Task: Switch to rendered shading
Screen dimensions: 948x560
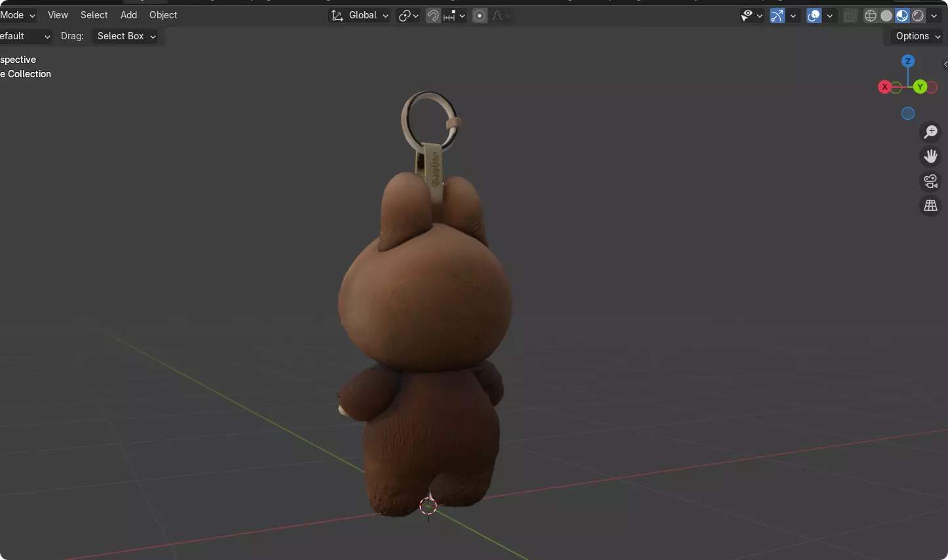Action: click(918, 15)
